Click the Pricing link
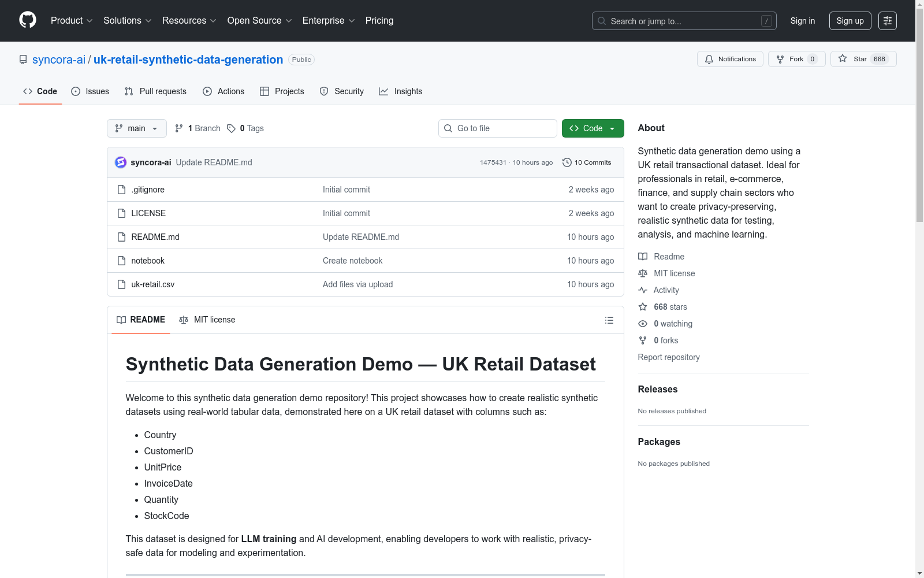Image resolution: width=924 pixels, height=578 pixels. [x=379, y=20]
